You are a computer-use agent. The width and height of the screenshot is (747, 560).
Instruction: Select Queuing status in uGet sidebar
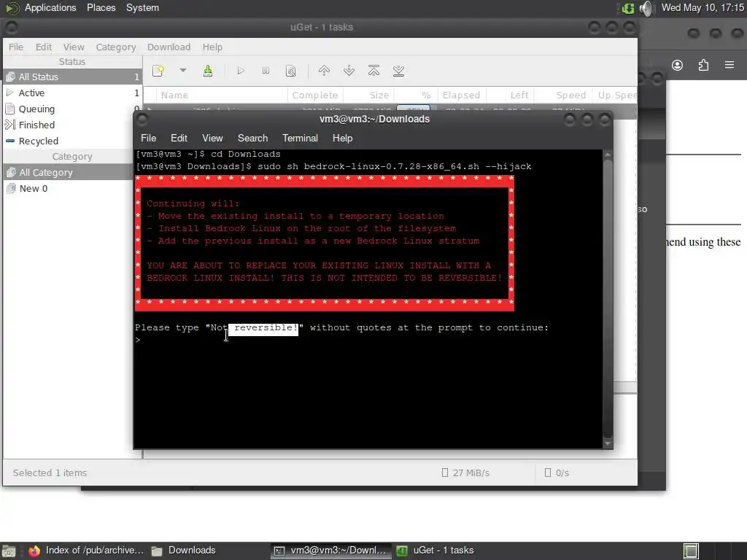pyautogui.click(x=72, y=109)
